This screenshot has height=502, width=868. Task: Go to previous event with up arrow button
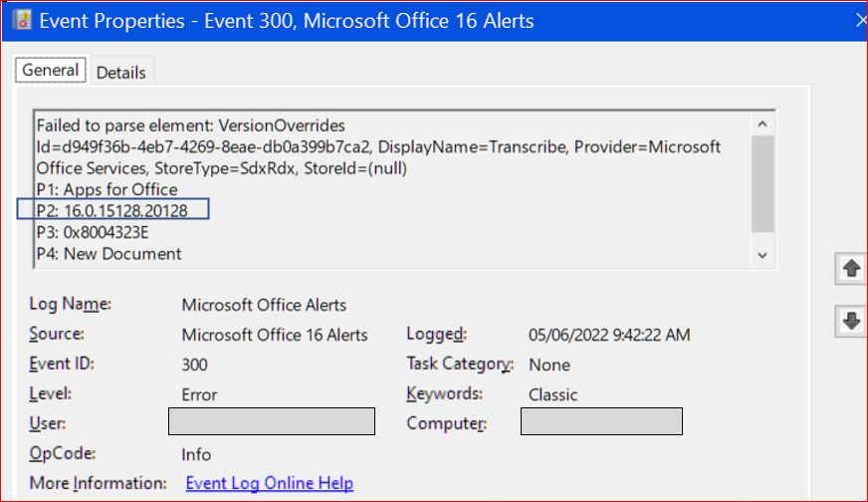click(x=851, y=269)
